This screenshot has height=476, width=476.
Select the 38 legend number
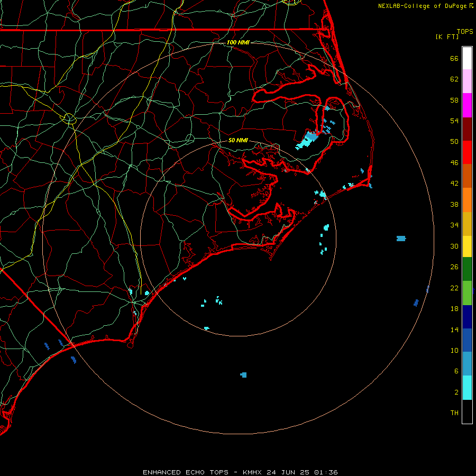click(454, 204)
